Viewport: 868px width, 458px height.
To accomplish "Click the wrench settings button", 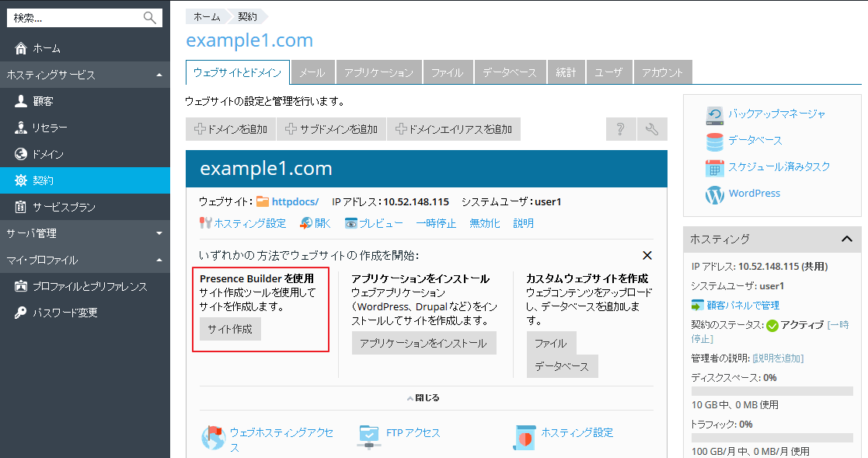I will click(x=652, y=129).
